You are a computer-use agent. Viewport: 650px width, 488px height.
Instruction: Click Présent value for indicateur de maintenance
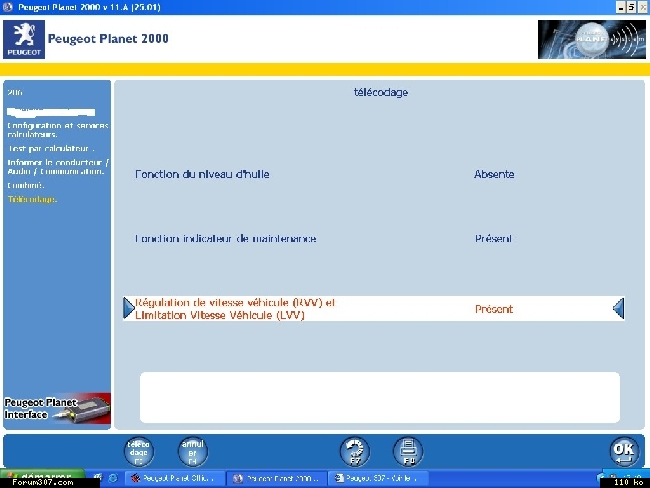[493, 238]
